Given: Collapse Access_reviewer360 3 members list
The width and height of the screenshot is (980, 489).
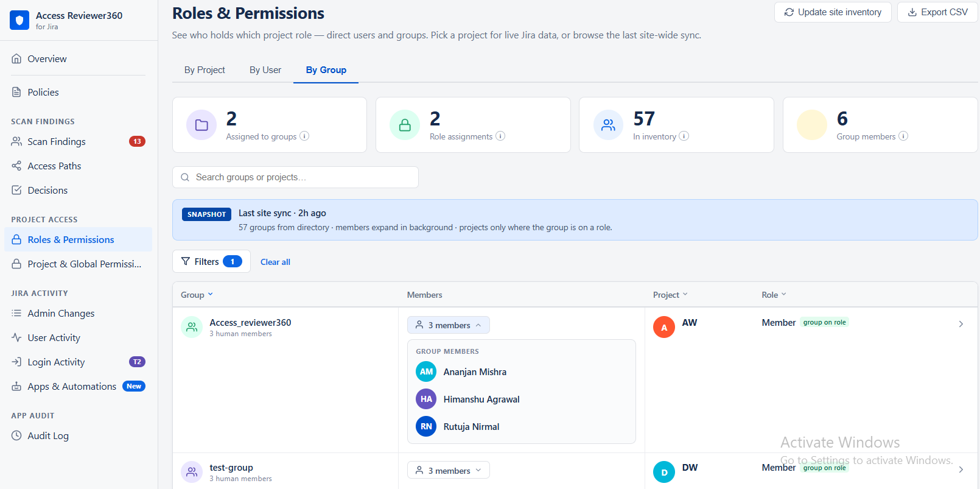Looking at the screenshot, I should 449,325.
